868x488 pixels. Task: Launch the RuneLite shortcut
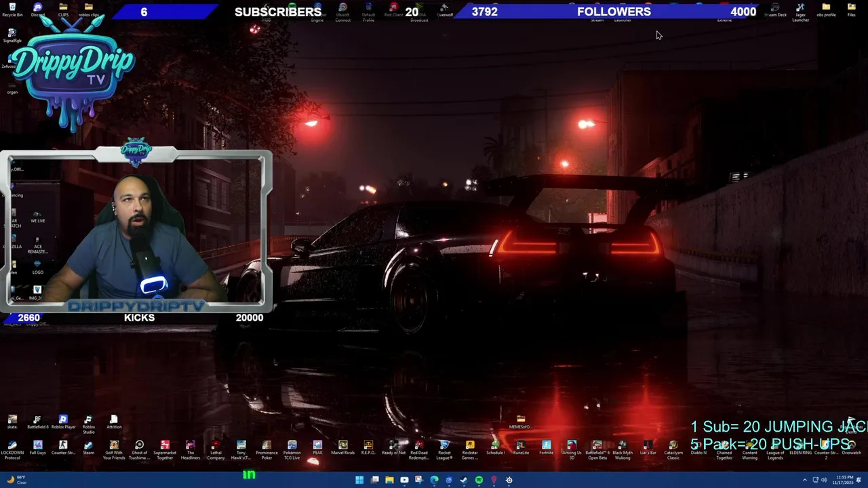(521, 448)
